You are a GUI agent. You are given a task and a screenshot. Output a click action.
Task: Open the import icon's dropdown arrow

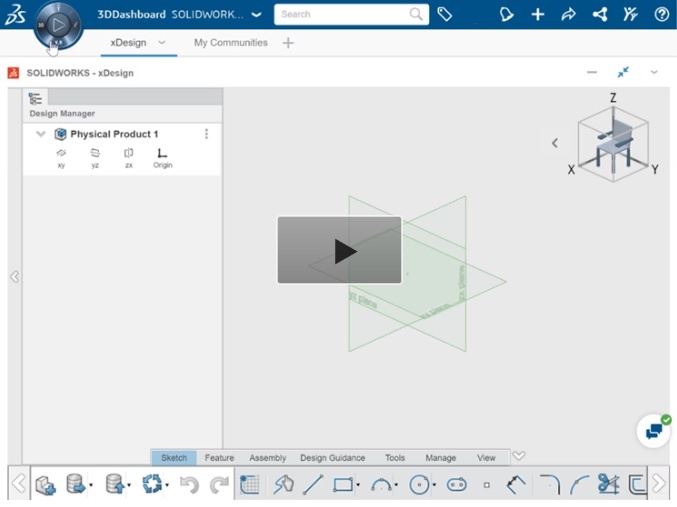point(91,485)
